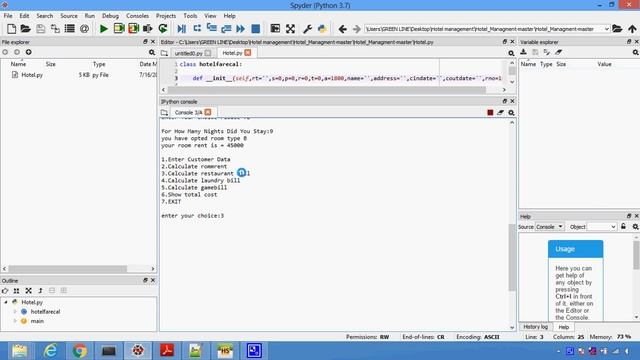Screen dimensions: 640x360
Task: Click the Type column header in File explorer
Action: click(x=99, y=64)
